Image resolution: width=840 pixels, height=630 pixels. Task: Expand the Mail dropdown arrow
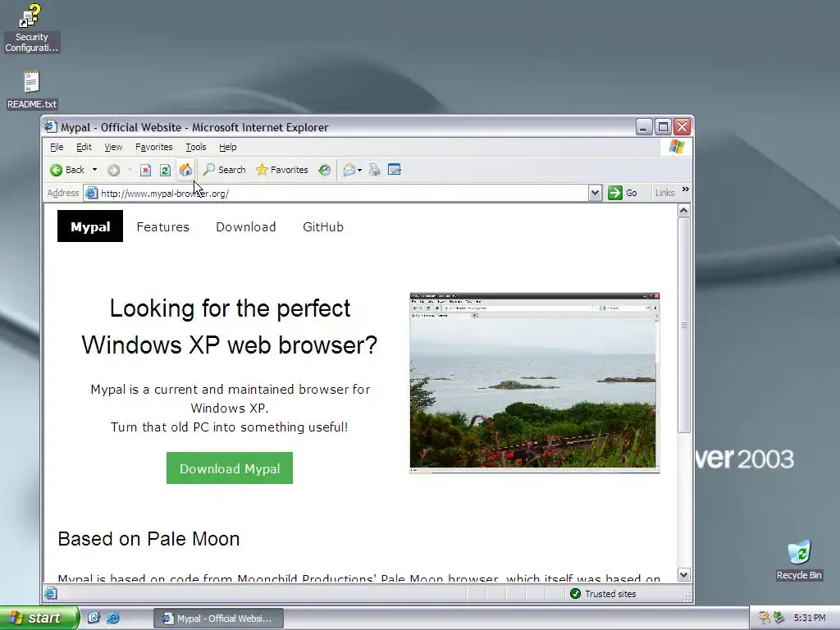click(359, 171)
